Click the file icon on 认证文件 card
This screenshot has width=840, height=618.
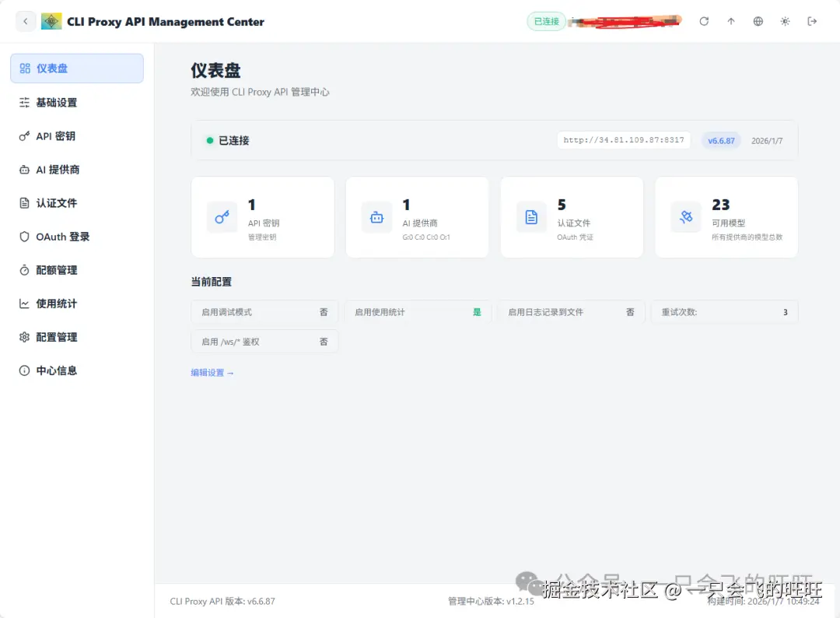click(x=531, y=217)
